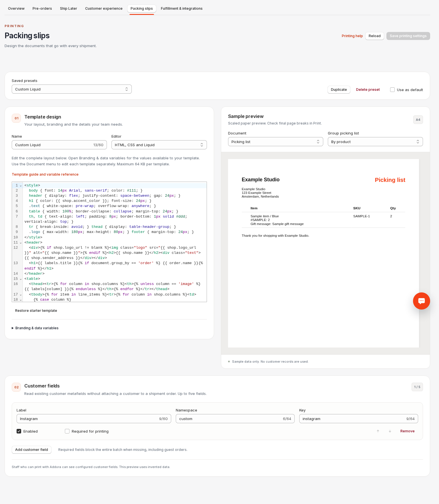Open the Document dropdown set to Picking list
The image size is (439, 504).
[x=276, y=142]
